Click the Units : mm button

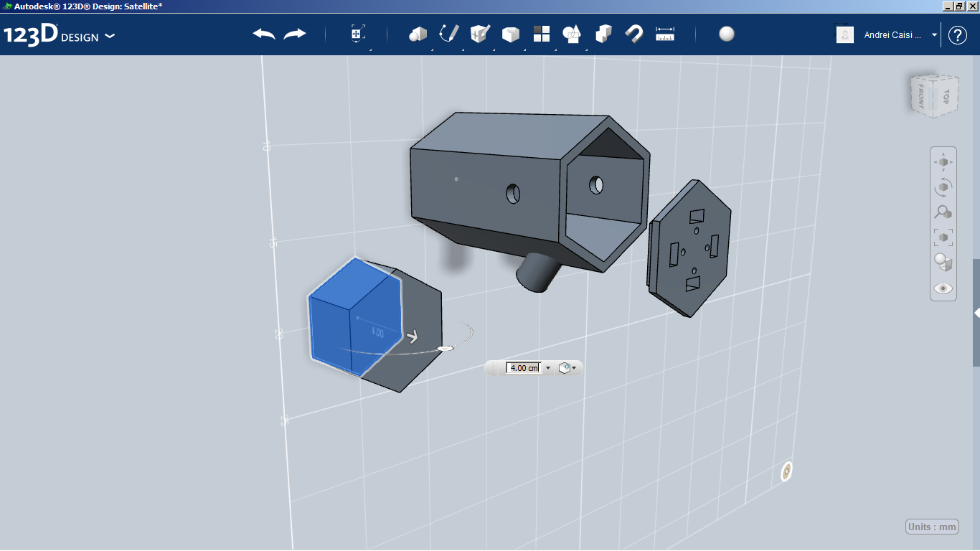click(933, 527)
